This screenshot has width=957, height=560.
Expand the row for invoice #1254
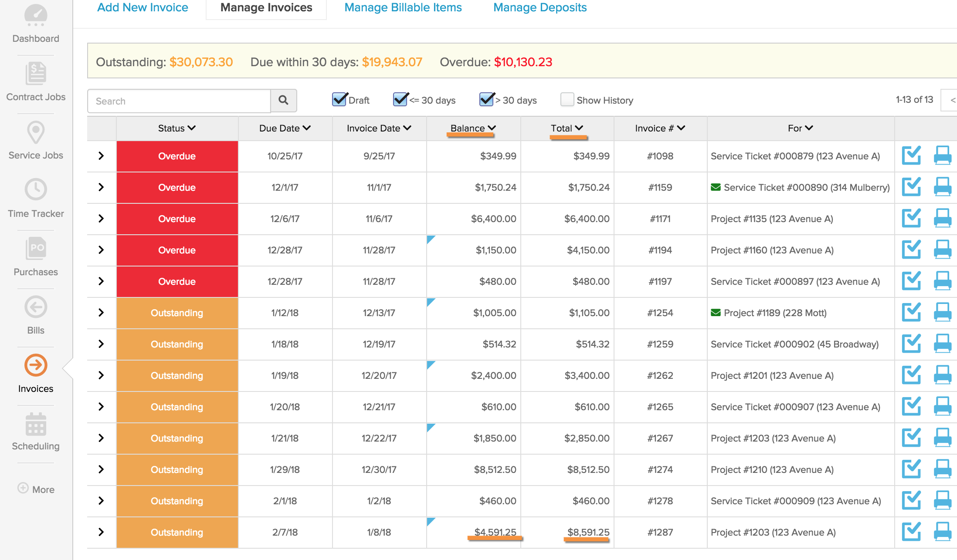pos(101,312)
